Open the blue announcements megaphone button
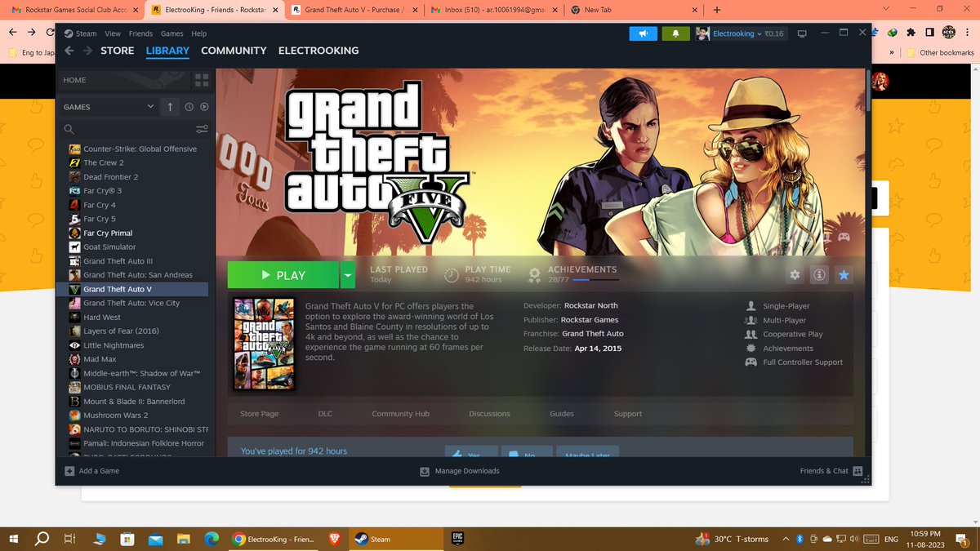This screenshot has width=980, height=551. pyautogui.click(x=644, y=33)
